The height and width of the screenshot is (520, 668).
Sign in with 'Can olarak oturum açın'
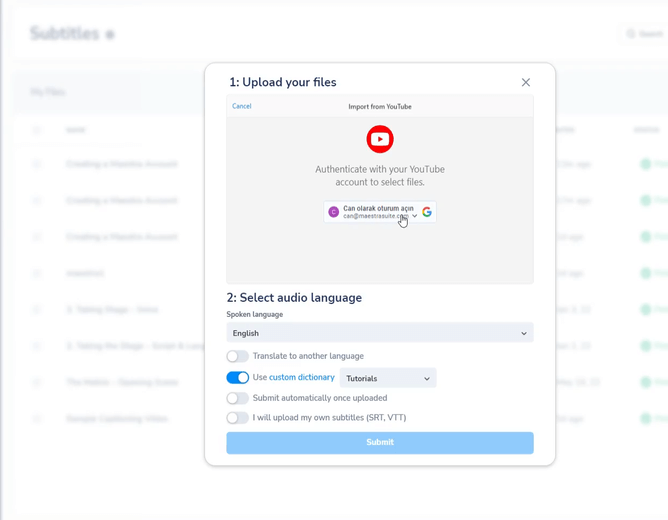point(380,212)
